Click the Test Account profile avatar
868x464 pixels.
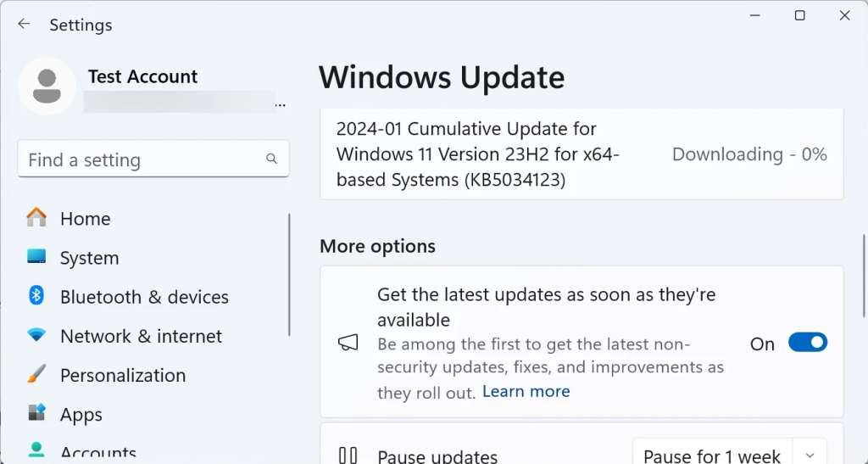point(47,86)
